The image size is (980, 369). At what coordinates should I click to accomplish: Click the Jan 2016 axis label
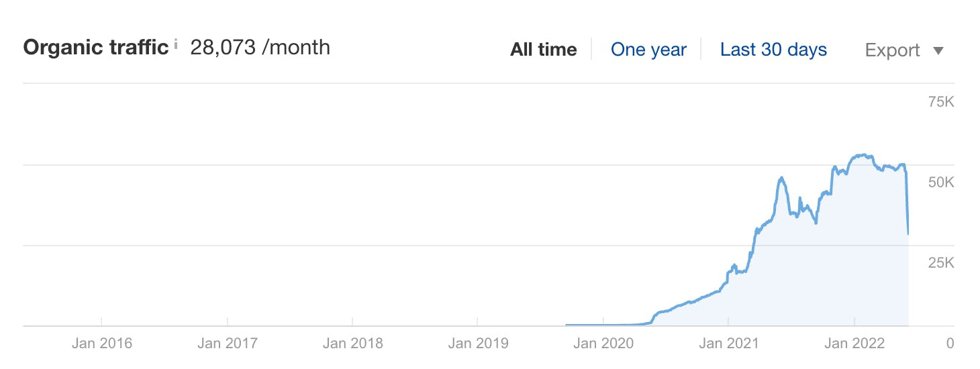101,344
